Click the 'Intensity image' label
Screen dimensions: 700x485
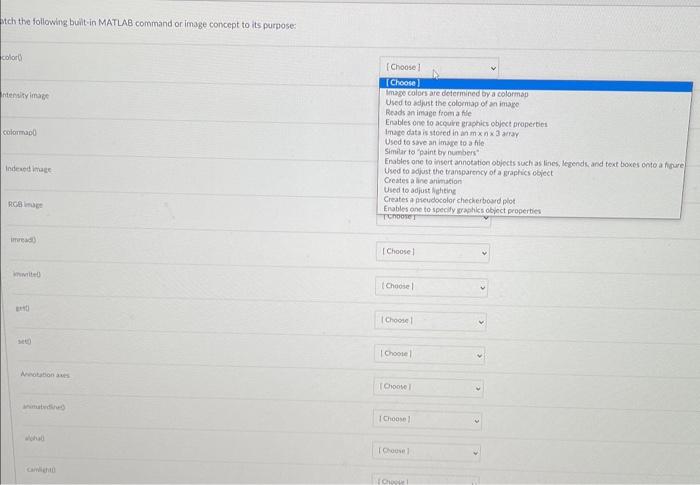(x=25, y=96)
